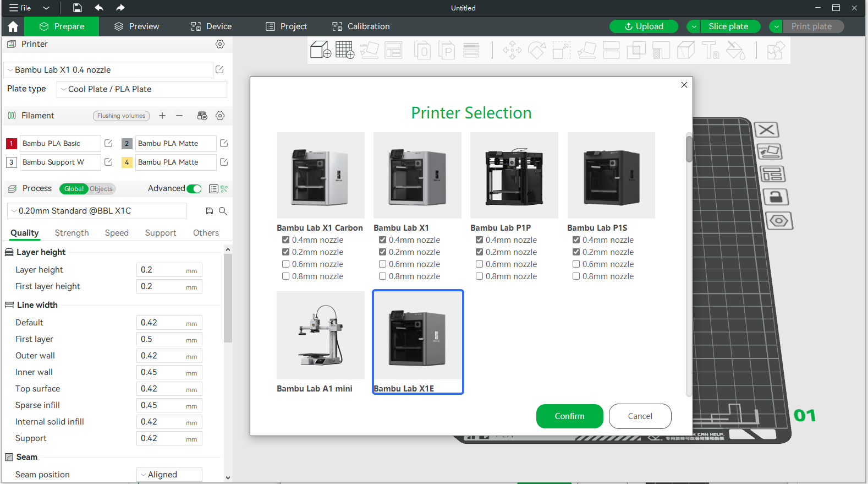Click the AMS filament sync icon
Viewport: 868px width, 484px height.
(x=202, y=116)
